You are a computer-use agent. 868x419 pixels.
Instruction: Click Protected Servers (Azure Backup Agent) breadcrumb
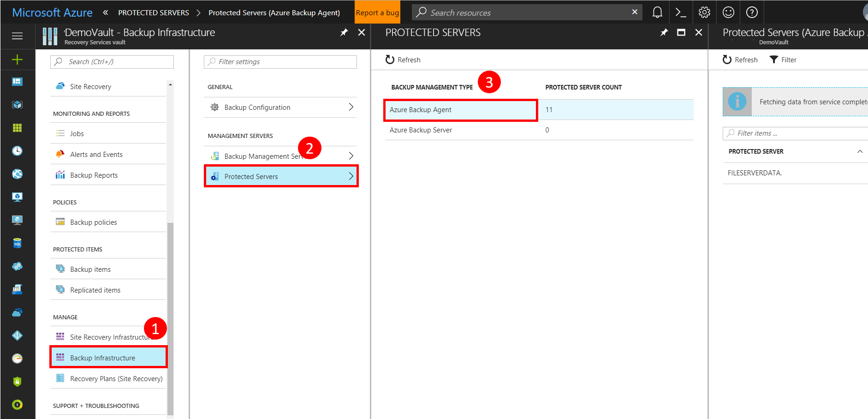pos(274,12)
